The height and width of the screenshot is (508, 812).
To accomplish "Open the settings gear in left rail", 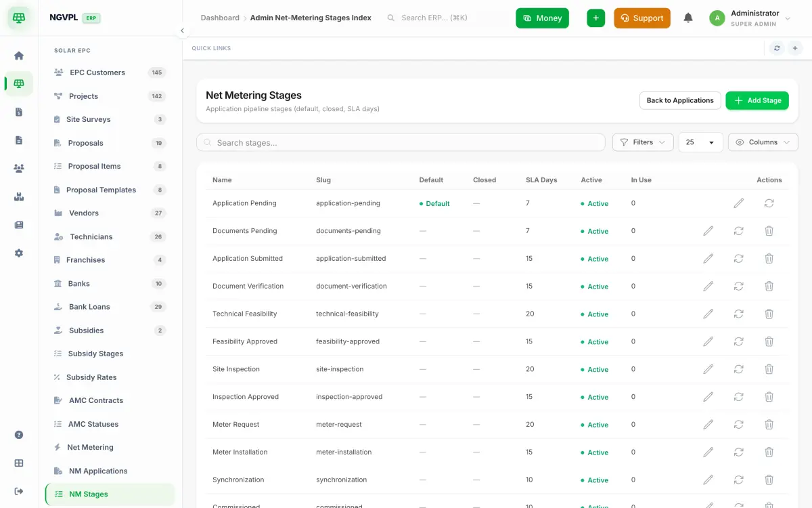I will tap(19, 253).
